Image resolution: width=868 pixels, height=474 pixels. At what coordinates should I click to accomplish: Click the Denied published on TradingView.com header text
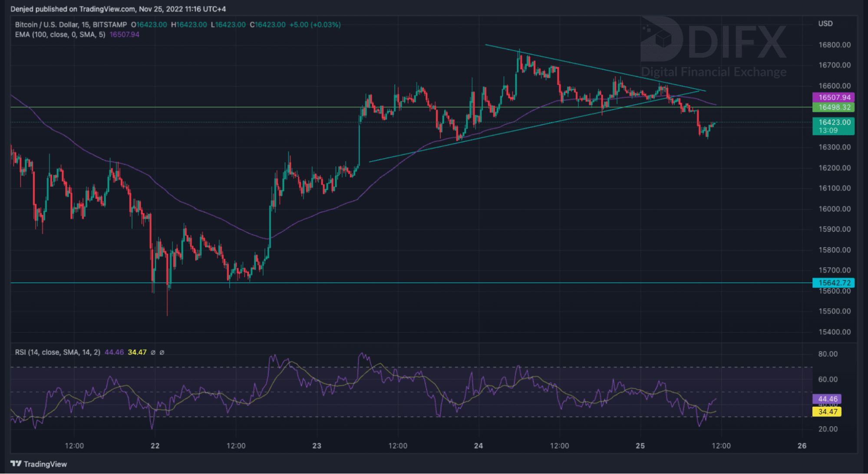(118, 9)
